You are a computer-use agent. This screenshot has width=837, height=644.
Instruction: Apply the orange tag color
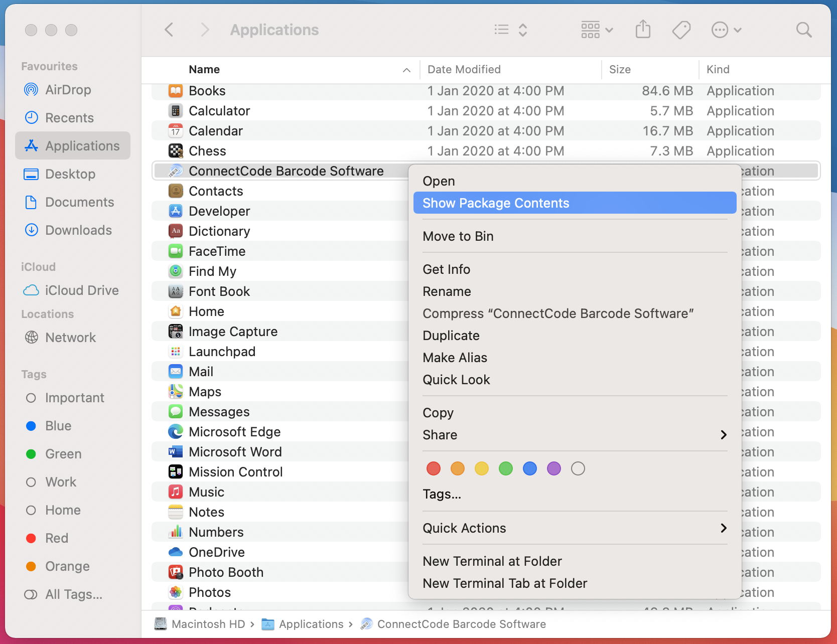[x=458, y=468]
